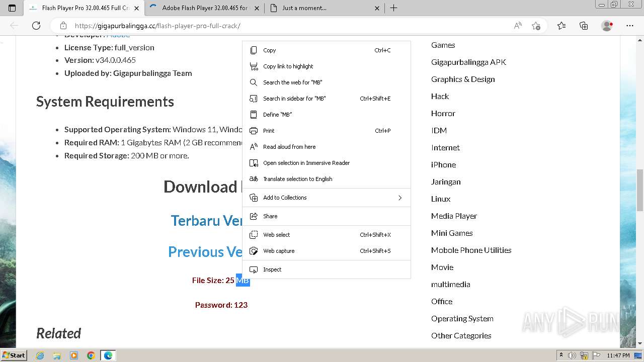The image size is (644, 362).
Task: Click the browser Back arrow
Action: click(x=14, y=26)
